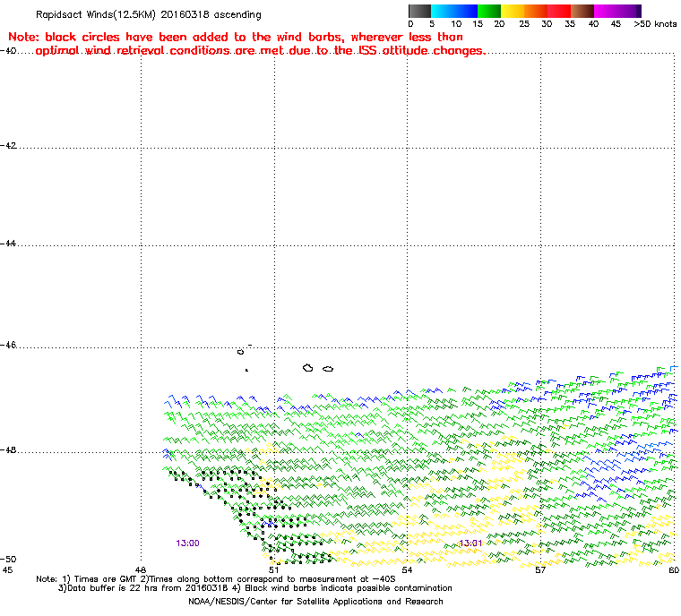Click the red 30-35 knots legend segment
Viewport: 681px width, 616px height.
[559, 11]
